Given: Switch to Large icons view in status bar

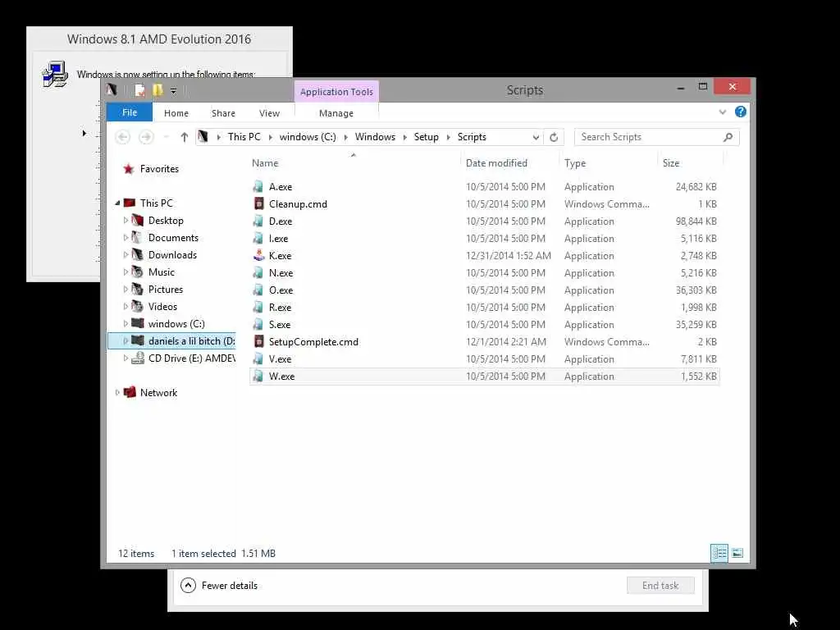Looking at the screenshot, I should pos(737,553).
